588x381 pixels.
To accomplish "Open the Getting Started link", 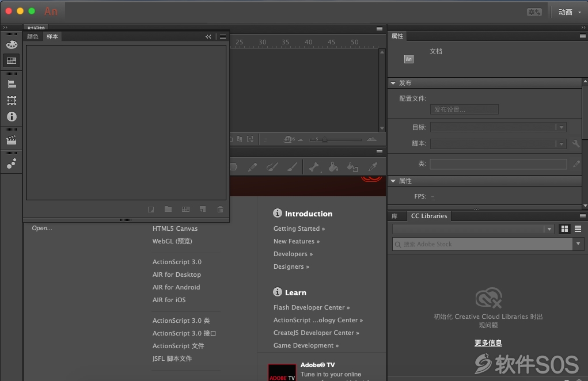I will 299,228.
